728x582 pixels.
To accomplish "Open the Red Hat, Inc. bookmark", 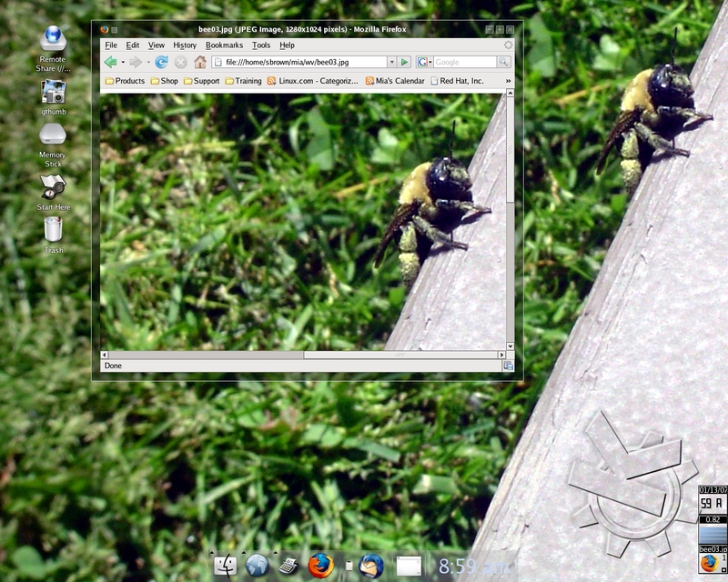I will pos(458,81).
